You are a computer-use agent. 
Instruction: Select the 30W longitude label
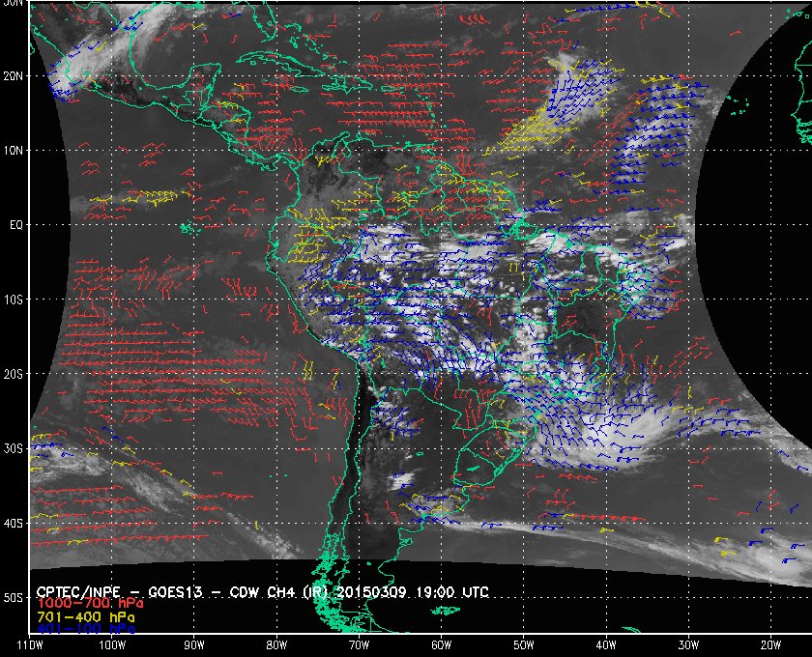pos(688,645)
